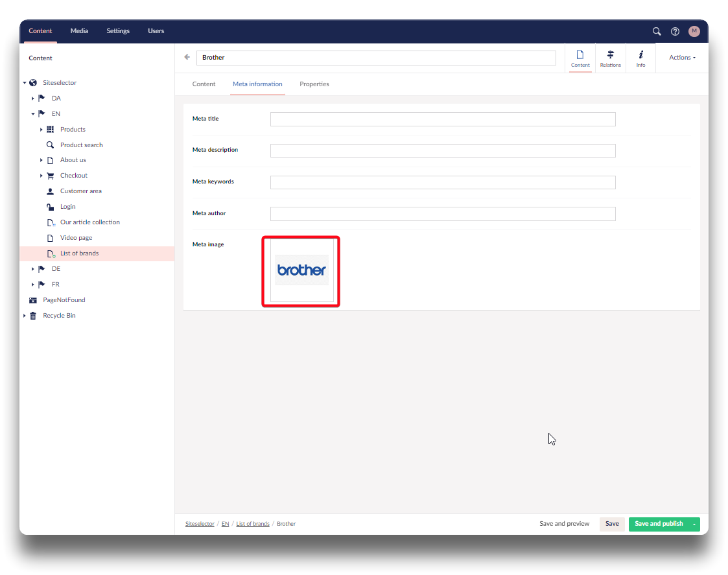Expand the DA language node
Screen dimensions: 728x575
(x=33, y=99)
